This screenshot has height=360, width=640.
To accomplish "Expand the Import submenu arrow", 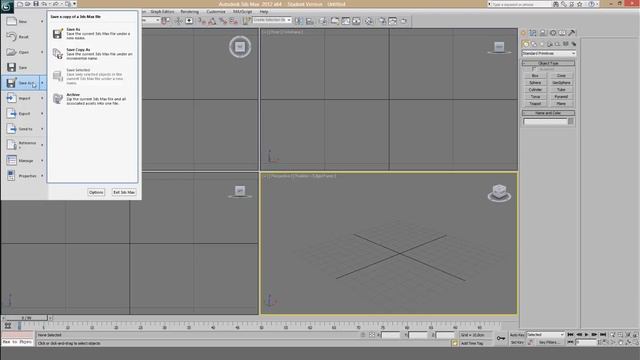I will pos(42,98).
